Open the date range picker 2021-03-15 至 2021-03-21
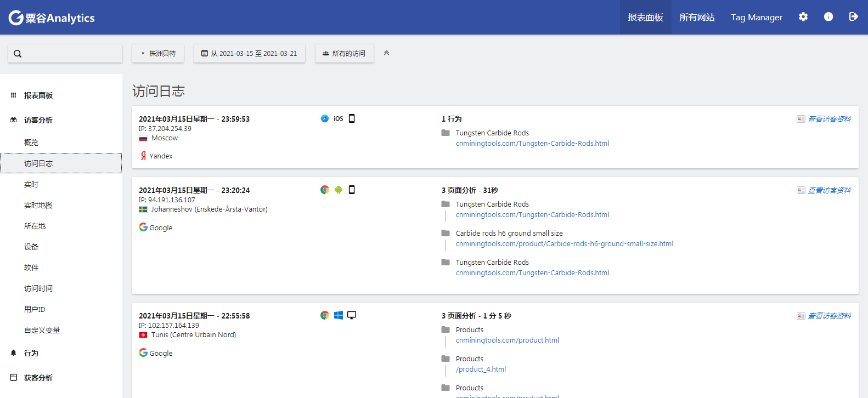868x398 pixels. click(250, 53)
